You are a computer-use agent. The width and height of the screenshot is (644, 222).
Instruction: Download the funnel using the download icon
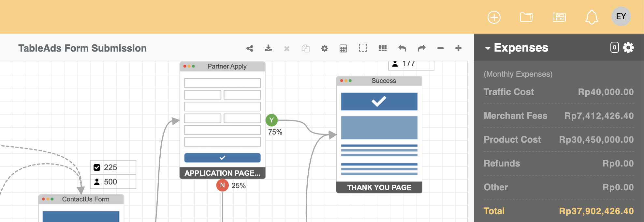click(268, 48)
